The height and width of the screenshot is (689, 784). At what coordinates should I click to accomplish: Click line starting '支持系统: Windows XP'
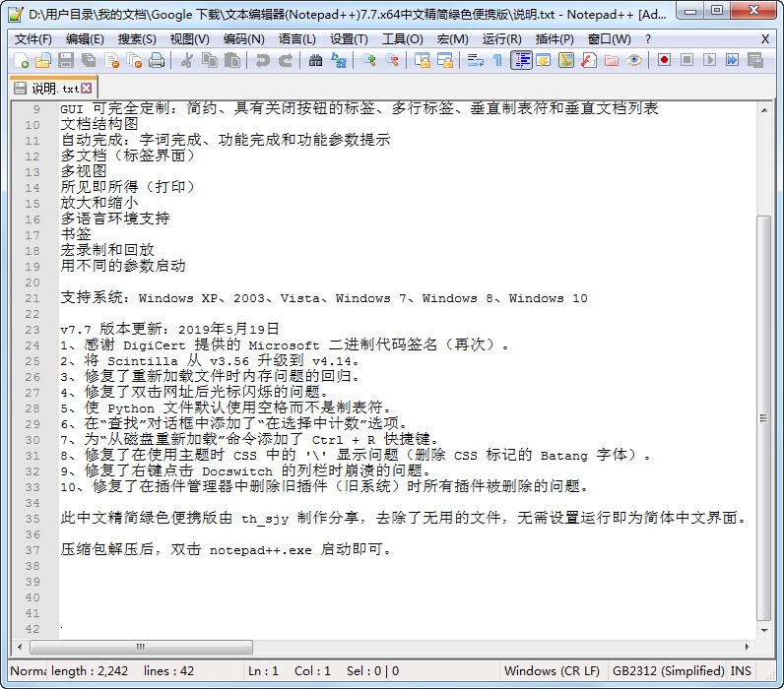pyautogui.click(x=324, y=298)
